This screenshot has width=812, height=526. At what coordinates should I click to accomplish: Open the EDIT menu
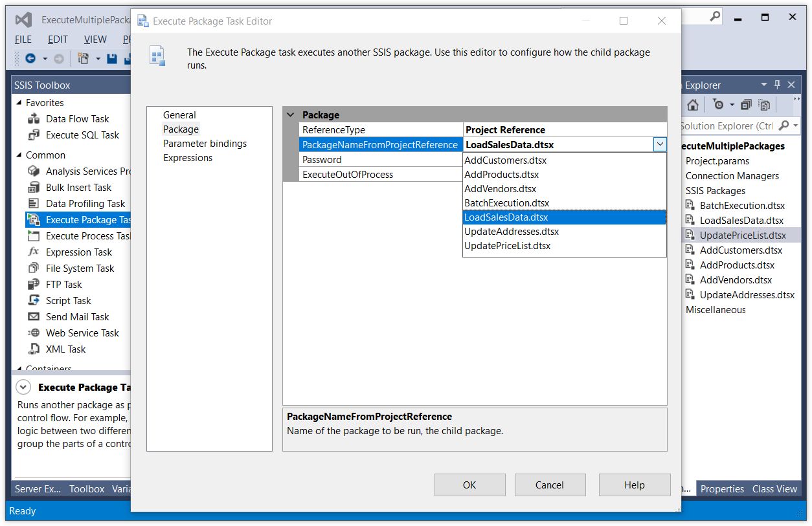58,39
